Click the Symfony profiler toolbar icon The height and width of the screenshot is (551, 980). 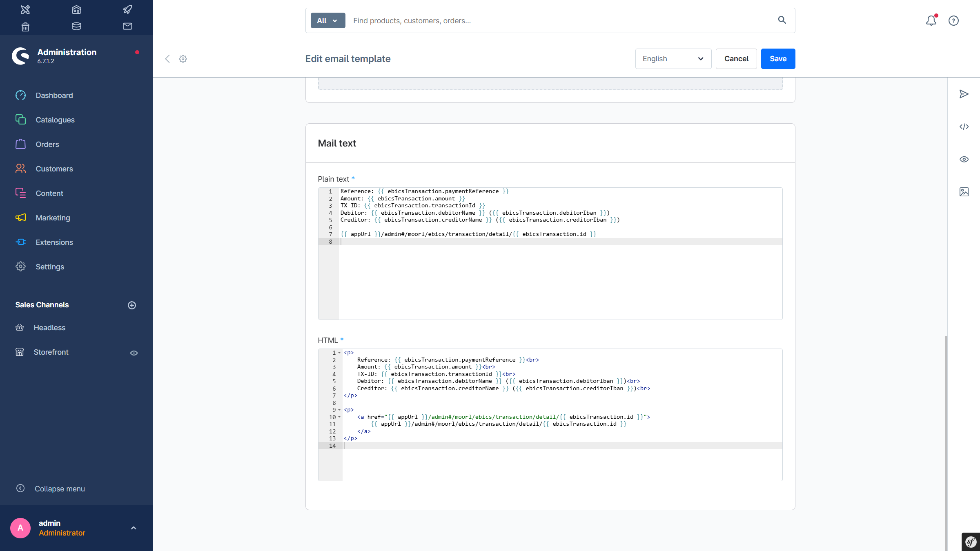pyautogui.click(x=971, y=542)
